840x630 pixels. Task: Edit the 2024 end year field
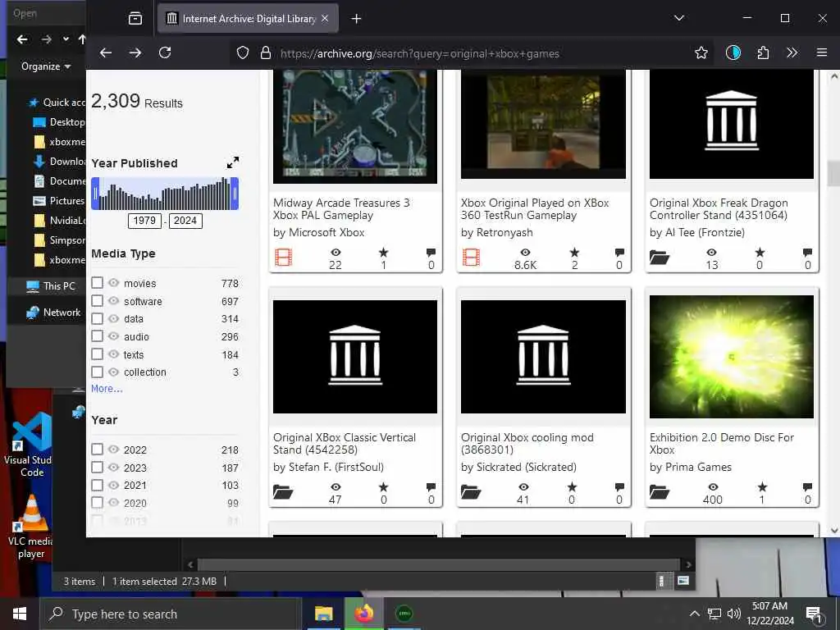(x=185, y=221)
